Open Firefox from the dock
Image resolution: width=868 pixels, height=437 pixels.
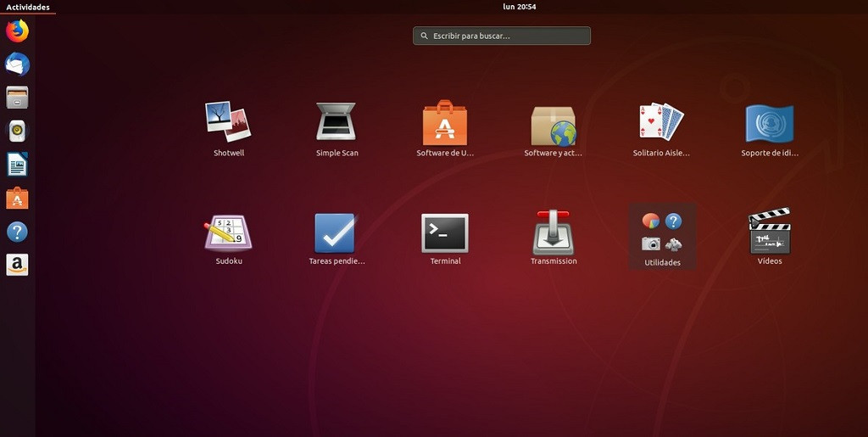(17, 31)
